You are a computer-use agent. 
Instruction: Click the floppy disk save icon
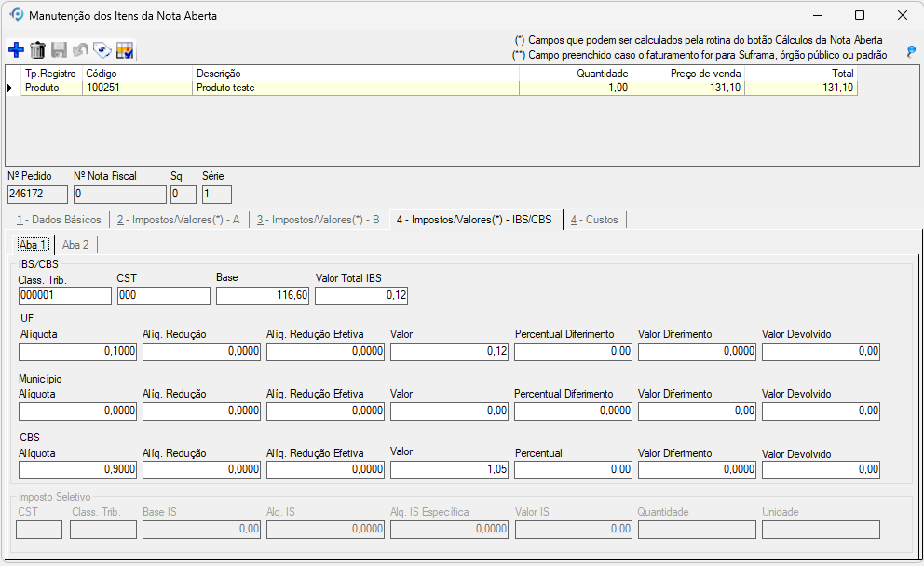59,50
